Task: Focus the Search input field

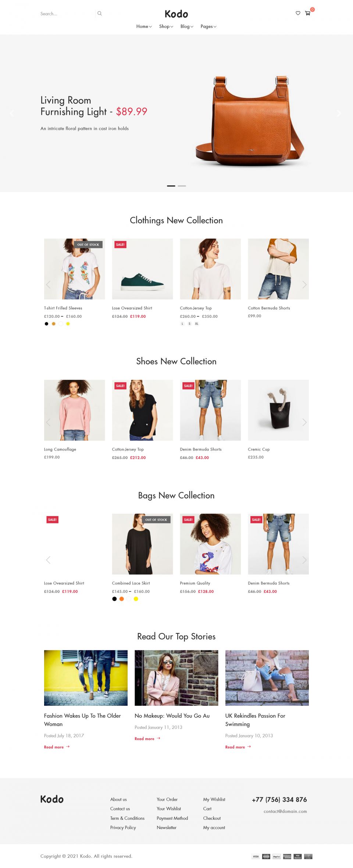Action: (x=66, y=14)
